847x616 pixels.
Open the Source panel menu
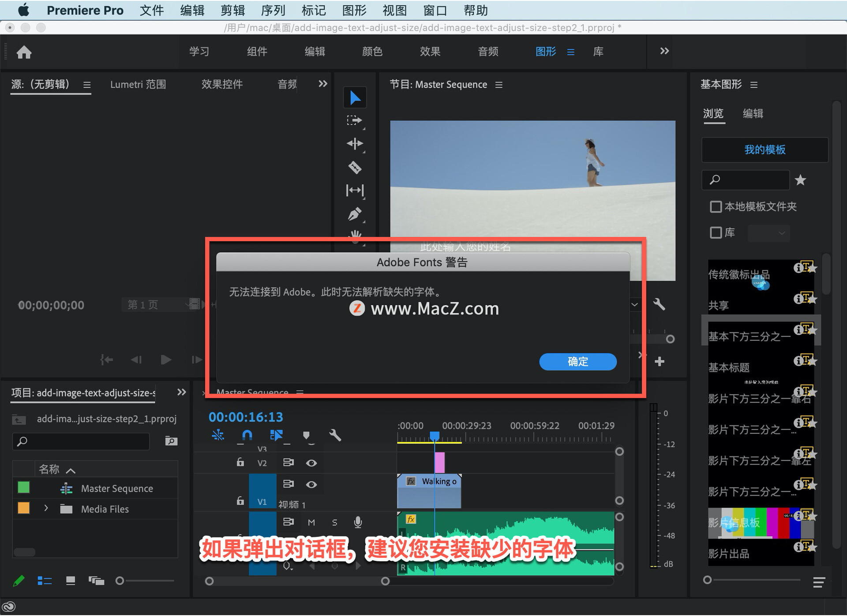click(x=87, y=85)
